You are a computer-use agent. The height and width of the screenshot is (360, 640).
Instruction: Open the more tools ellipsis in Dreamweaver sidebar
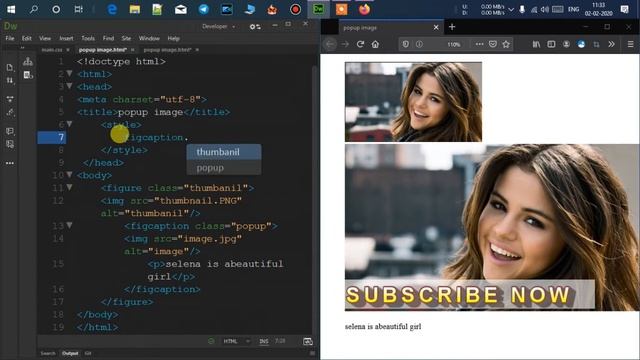pos(10,163)
